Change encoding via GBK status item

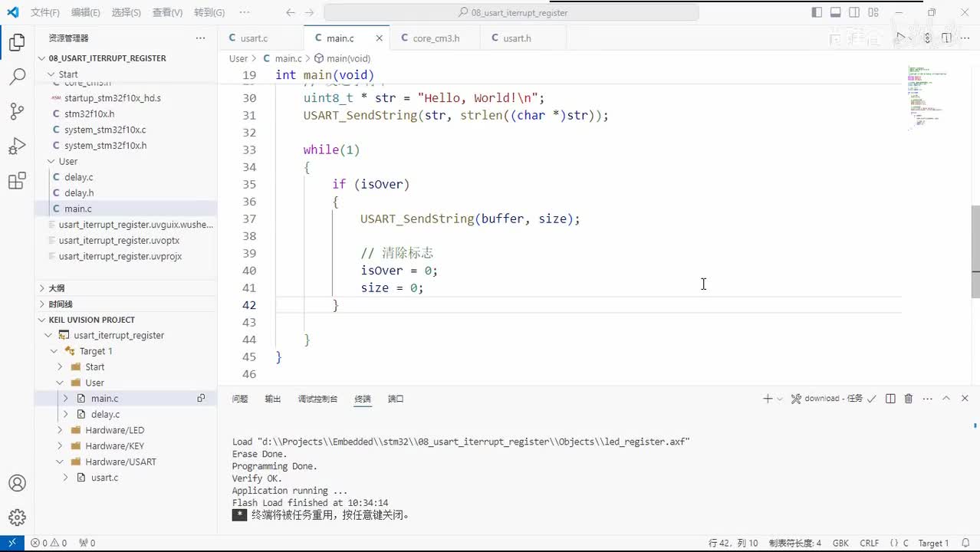tap(840, 543)
